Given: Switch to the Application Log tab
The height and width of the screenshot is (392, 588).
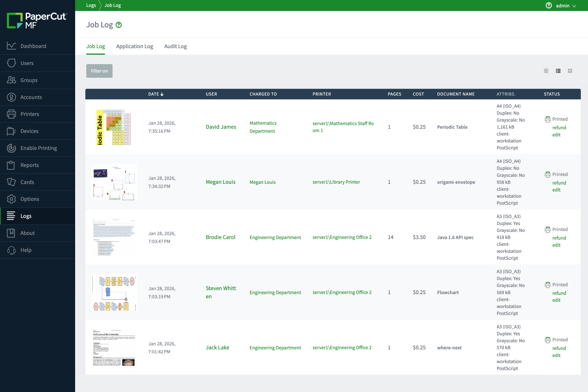Looking at the screenshot, I should (x=135, y=46).
